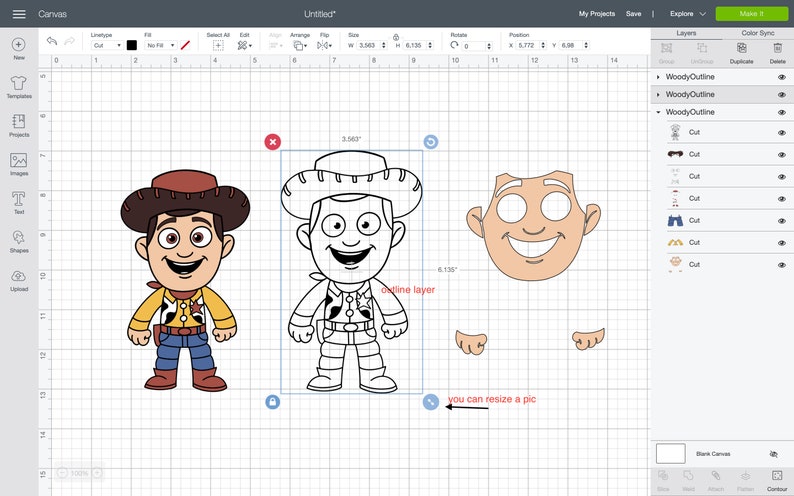The width and height of the screenshot is (794, 496).
Task: Click the rotate handle on selection box
Action: tap(430, 142)
